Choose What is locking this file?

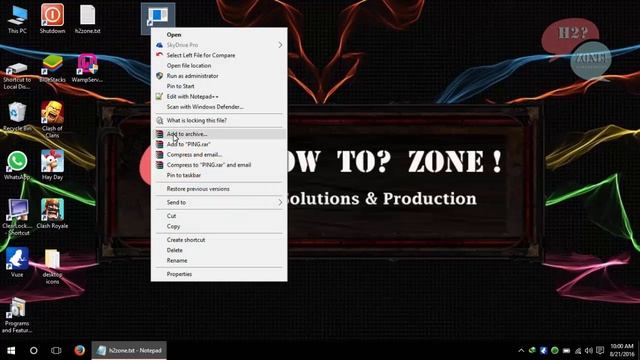pyautogui.click(x=219, y=120)
